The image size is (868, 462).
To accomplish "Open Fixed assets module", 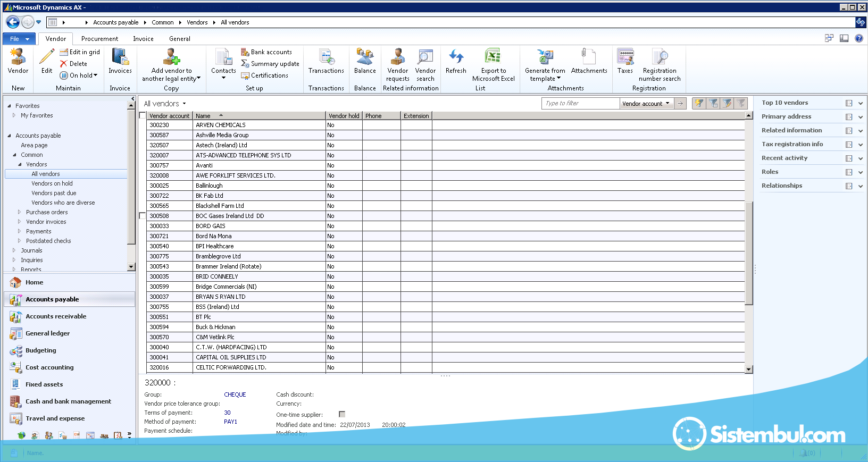I will coord(44,384).
